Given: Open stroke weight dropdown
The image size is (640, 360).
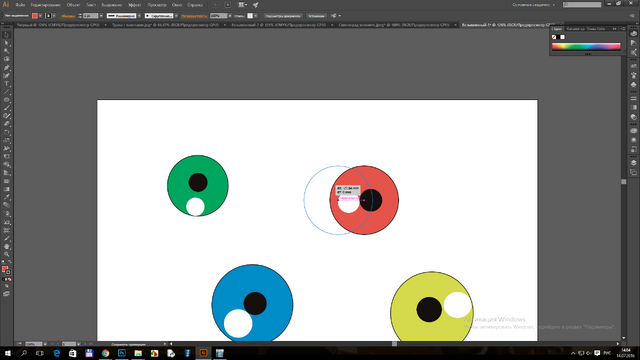Looking at the screenshot, I should [101, 16].
